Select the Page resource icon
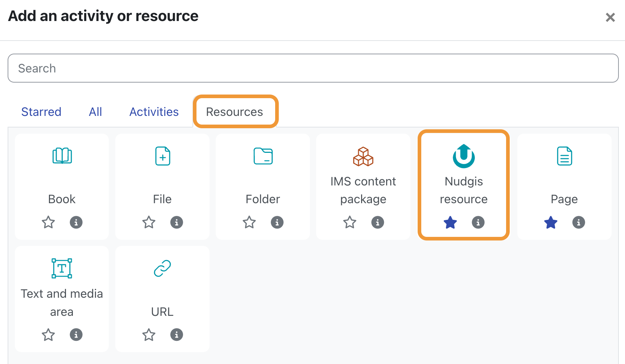This screenshot has height=364, width=625. 564,156
